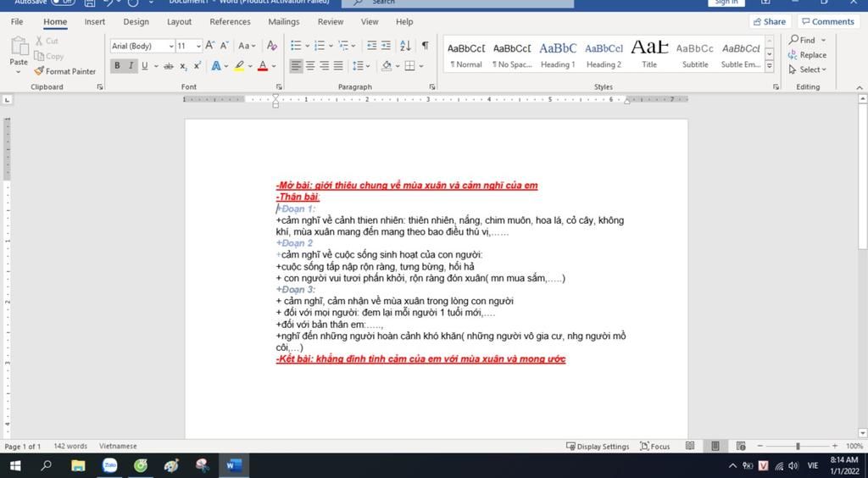Image resolution: width=868 pixels, height=478 pixels.
Task: Apply strikethrough formatting
Action: (x=169, y=66)
